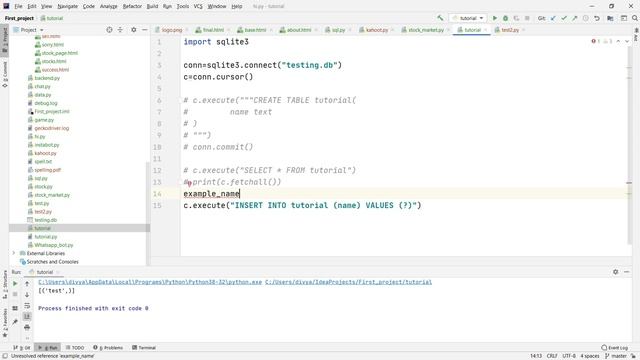Click Run with Coverage toolbar icon
Viewport: 640px width, 360px height.
[x=516, y=18]
